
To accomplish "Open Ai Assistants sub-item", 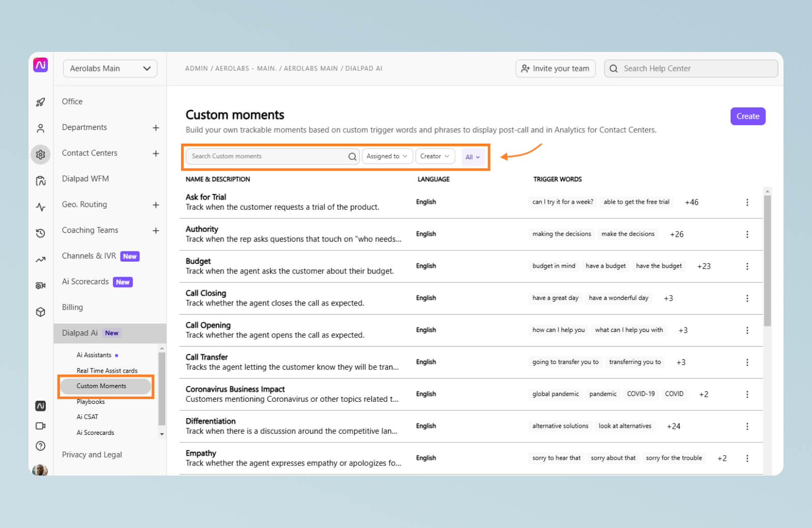I will (x=94, y=355).
